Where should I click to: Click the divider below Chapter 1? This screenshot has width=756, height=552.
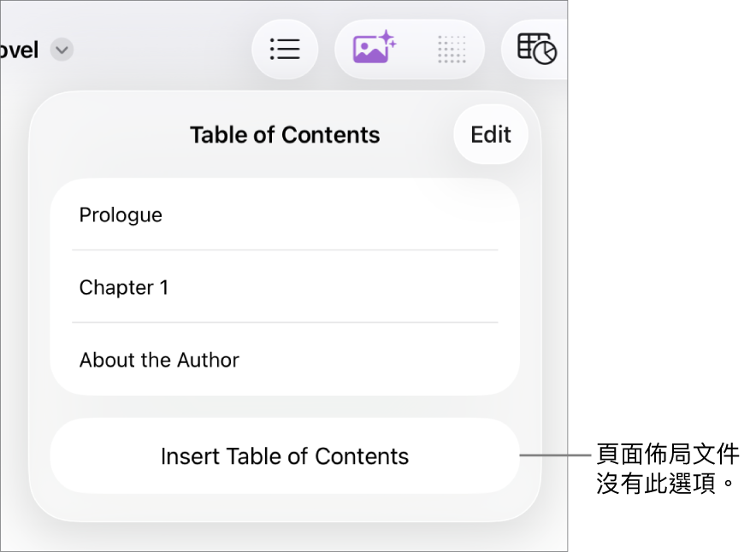pyautogui.click(x=285, y=323)
